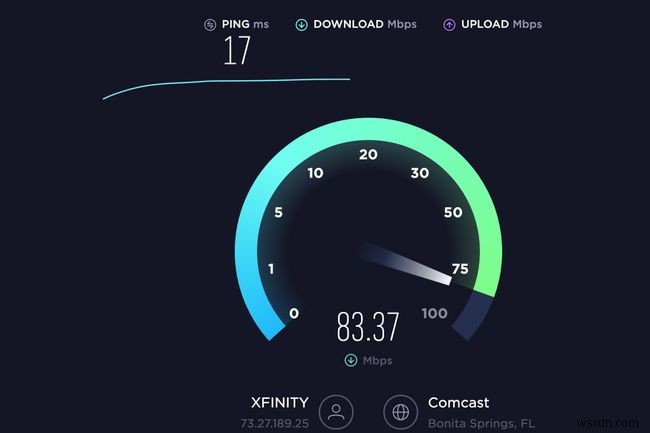Screen dimensions: 650x433
Task: Click the XFINITY provider name
Action: point(280,402)
